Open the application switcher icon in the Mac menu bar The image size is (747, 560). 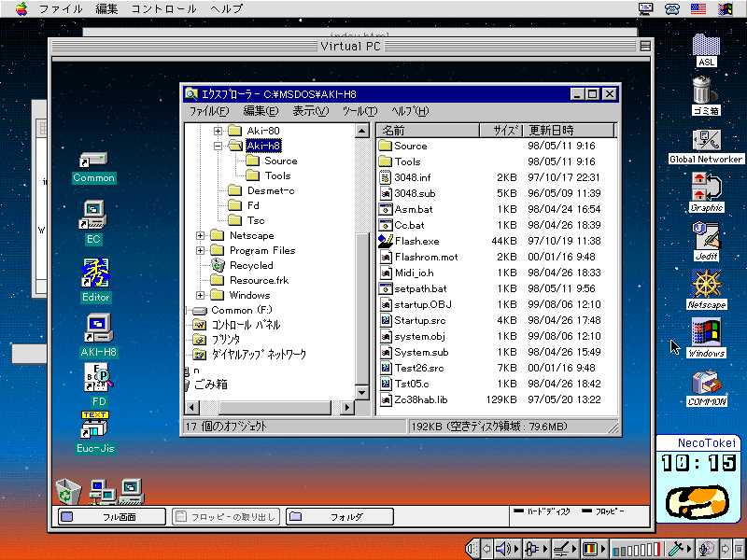726,8
